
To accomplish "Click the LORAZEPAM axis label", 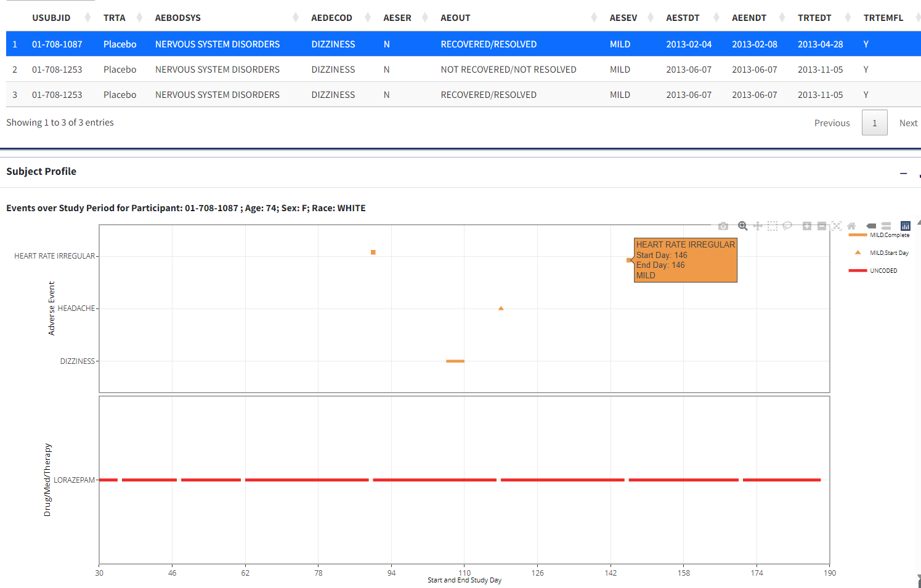I will point(75,480).
